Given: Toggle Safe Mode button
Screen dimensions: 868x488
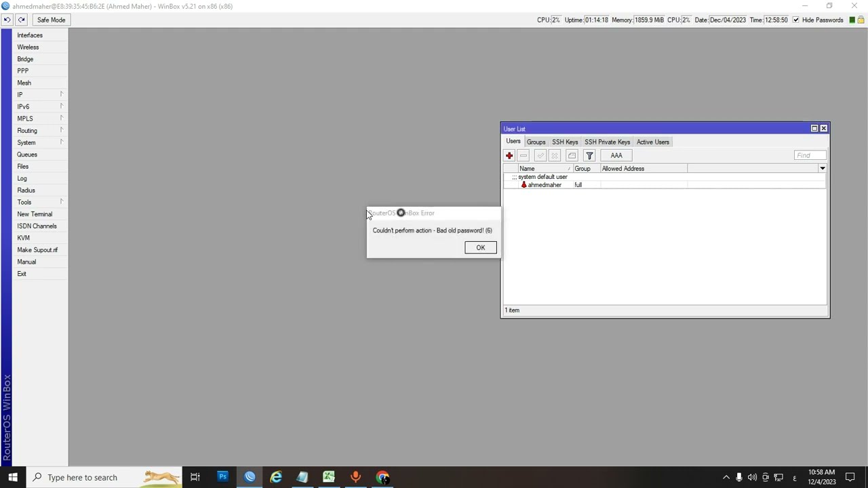Looking at the screenshot, I should click(x=52, y=20).
